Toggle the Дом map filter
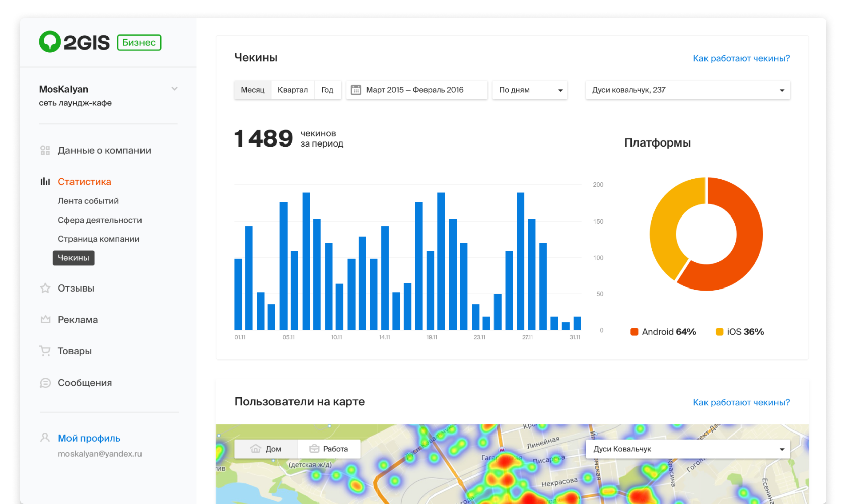The image size is (846, 504). [266, 449]
